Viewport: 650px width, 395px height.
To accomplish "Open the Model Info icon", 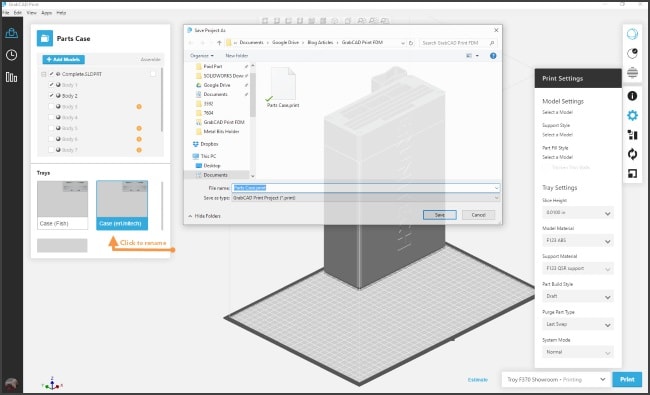I will click(632, 96).
